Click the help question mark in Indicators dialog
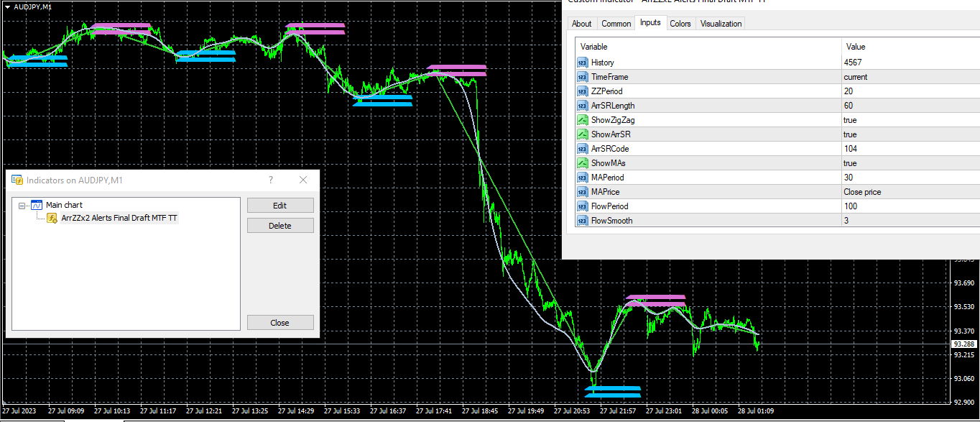Screen dimensions: 980x422 271,180
